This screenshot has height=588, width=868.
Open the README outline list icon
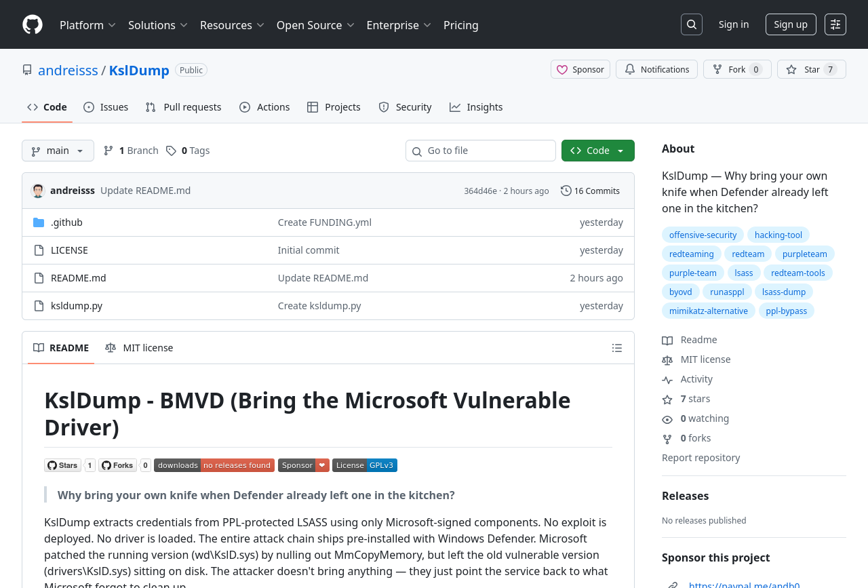(616, 348)
